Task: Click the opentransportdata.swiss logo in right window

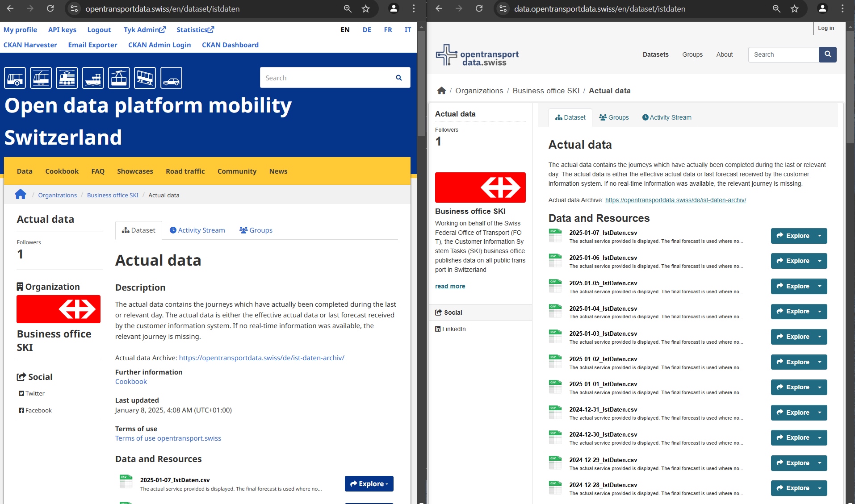Action: tap(477, 55)
